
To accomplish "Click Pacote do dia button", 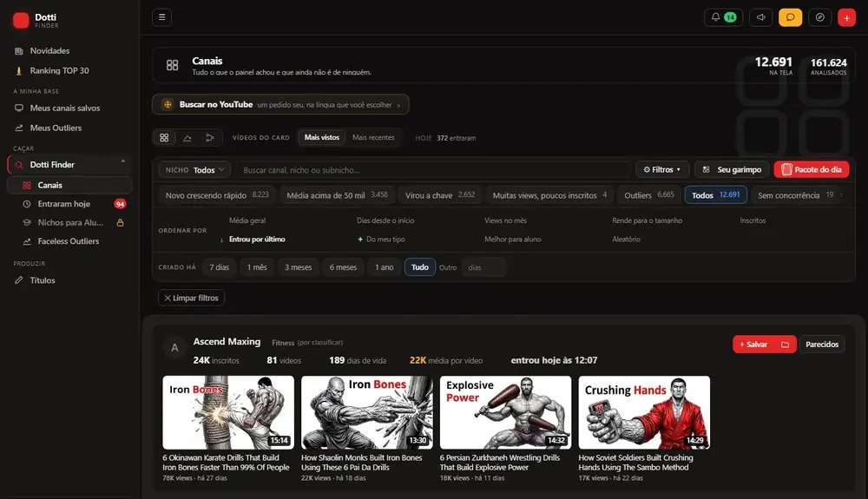I will click(812, 170).
